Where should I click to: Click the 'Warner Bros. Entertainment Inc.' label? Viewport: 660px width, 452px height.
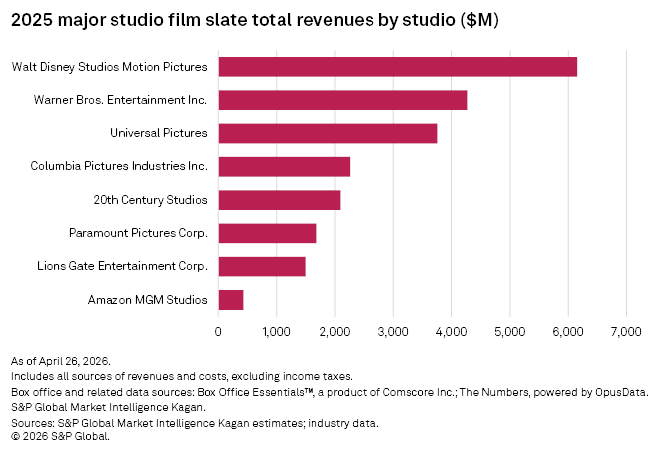pos(120,100)
